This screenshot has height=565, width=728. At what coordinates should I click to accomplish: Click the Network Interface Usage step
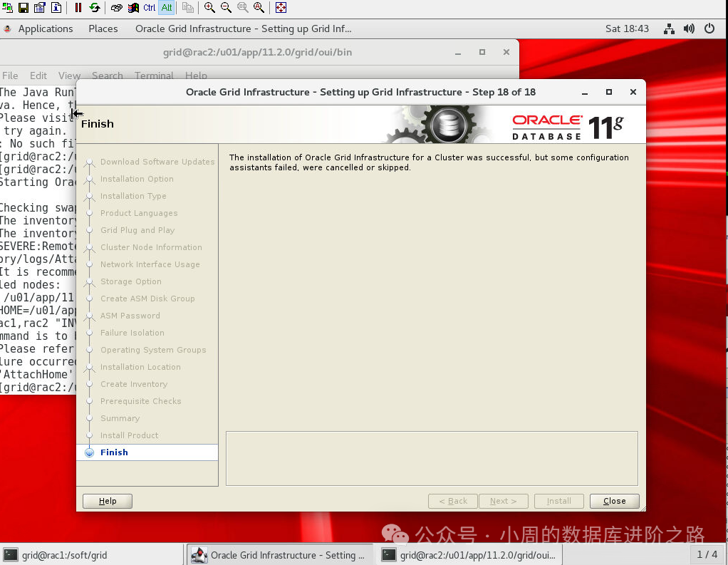pyautogui.click(x=150, y=264)
